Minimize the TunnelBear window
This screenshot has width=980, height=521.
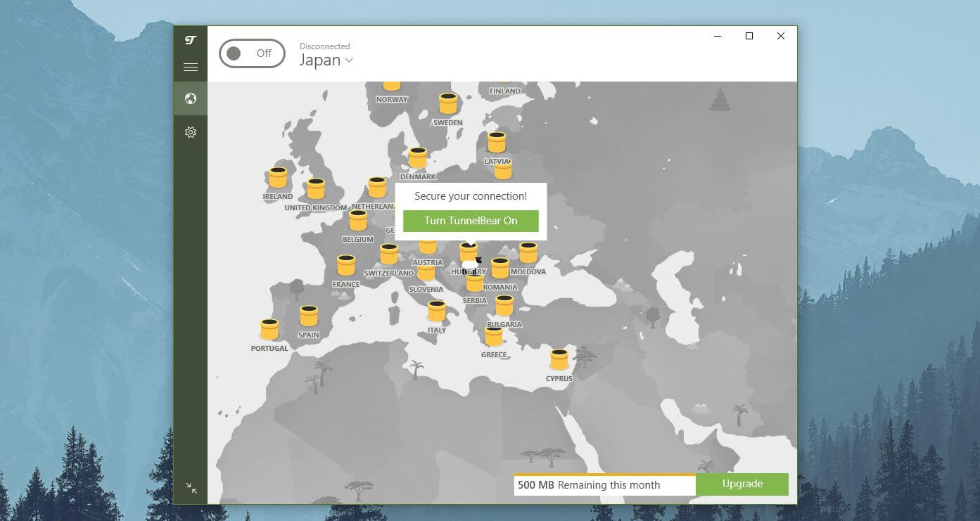pyautogui.click(x=718, y=36)
